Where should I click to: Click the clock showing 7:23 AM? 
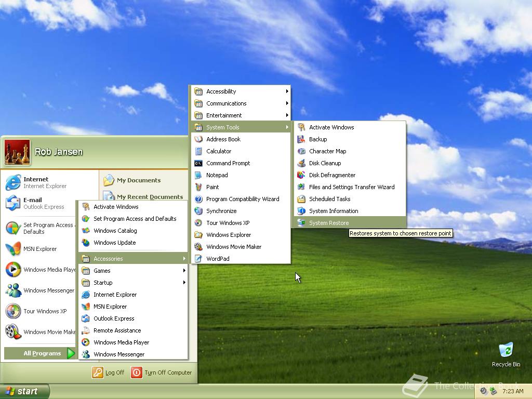tap(513, 391)
